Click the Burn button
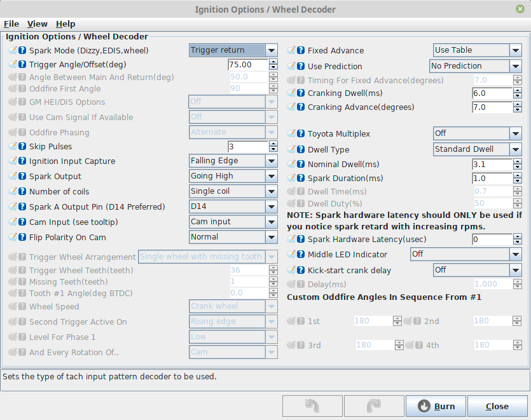Viewport: 531px width, 420px height. 436,407
